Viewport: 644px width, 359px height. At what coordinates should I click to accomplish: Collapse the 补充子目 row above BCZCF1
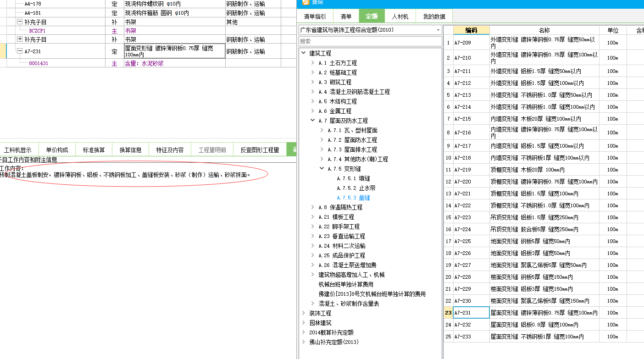click(20, 22)
